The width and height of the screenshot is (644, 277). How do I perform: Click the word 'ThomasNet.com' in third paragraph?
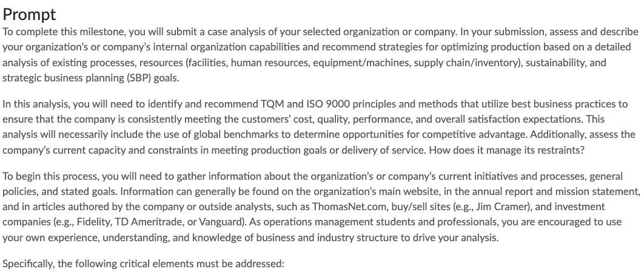[346, 206]
